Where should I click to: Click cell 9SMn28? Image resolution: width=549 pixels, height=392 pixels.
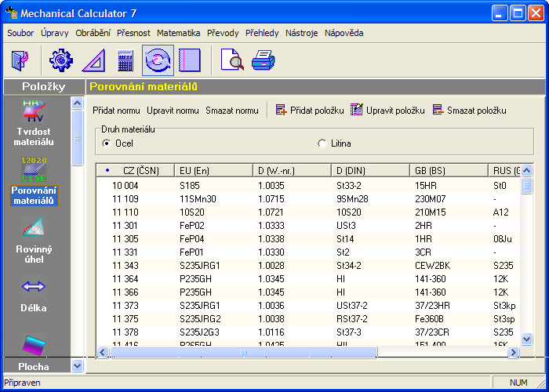tap(352, 199)
